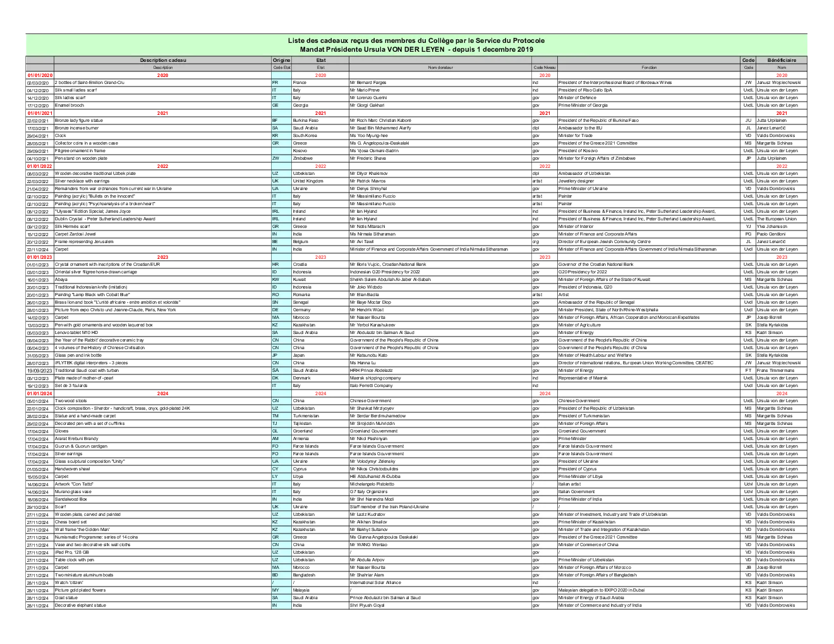The width and height of the screenshot is (834, 644).
Task: Select the "Description cadeau" column header
Action: (x=162, y=61)
